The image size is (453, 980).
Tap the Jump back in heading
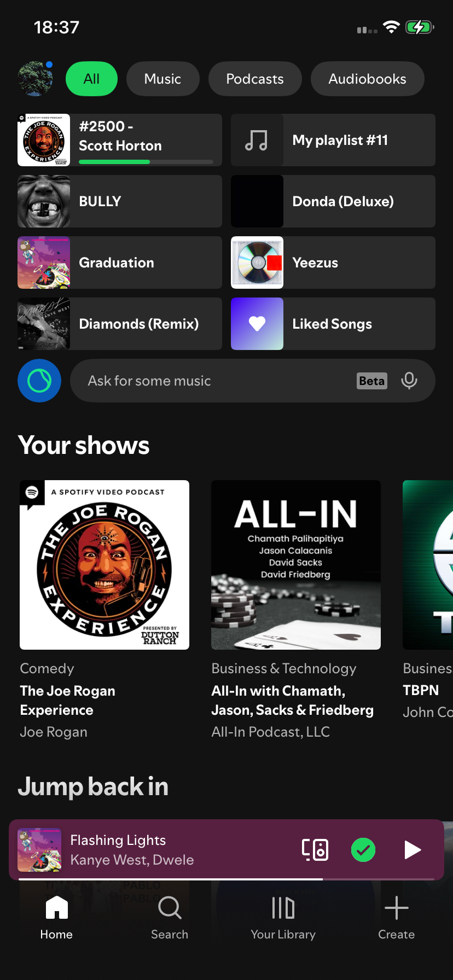tap(93, 786)
